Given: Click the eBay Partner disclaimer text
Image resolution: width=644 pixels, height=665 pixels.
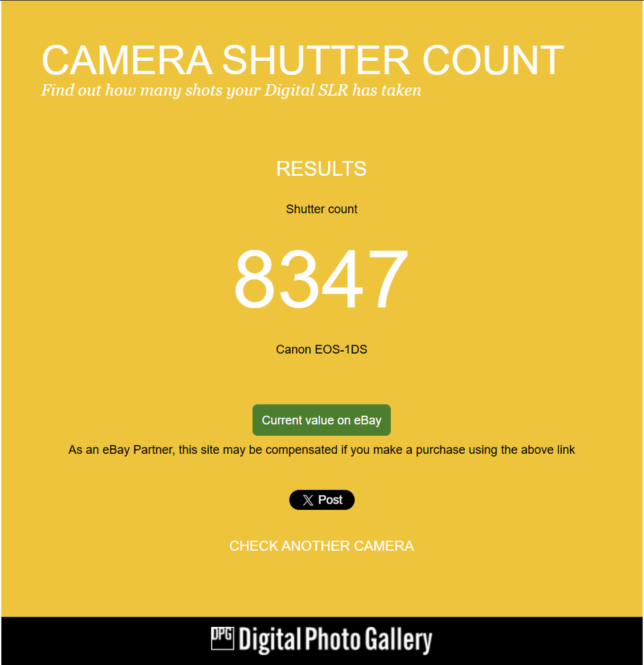Looking at the screenshot, I should point(321,450).
